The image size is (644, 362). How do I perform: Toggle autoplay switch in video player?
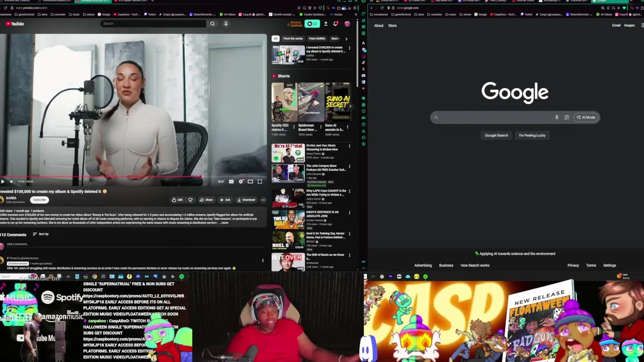point(221,182)
